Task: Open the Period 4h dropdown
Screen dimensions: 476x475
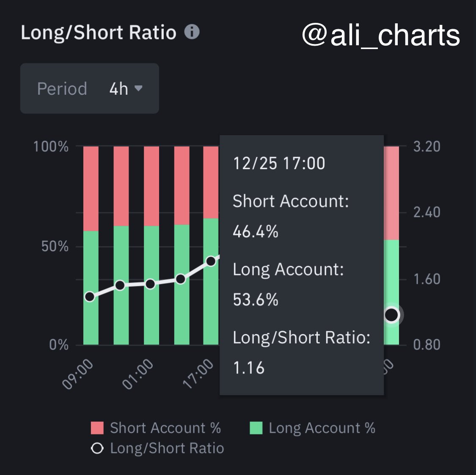Action: pos(90,89)
